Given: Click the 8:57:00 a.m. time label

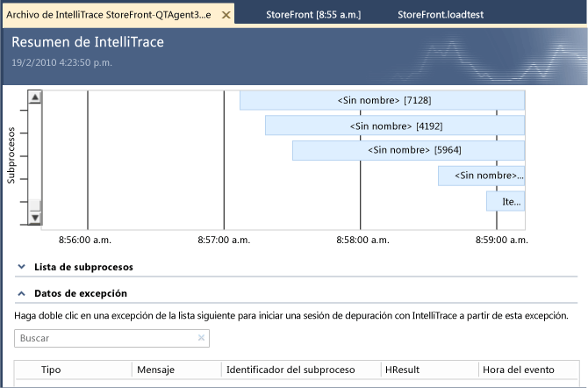Looking at the screenshot, I should point(224,240).
